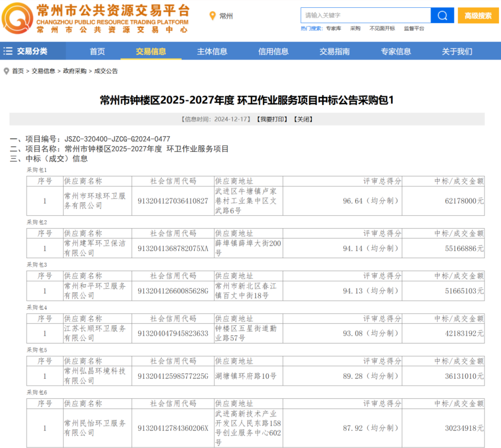
Task: Click hot search term 专家库
Action: click(333, 28)
